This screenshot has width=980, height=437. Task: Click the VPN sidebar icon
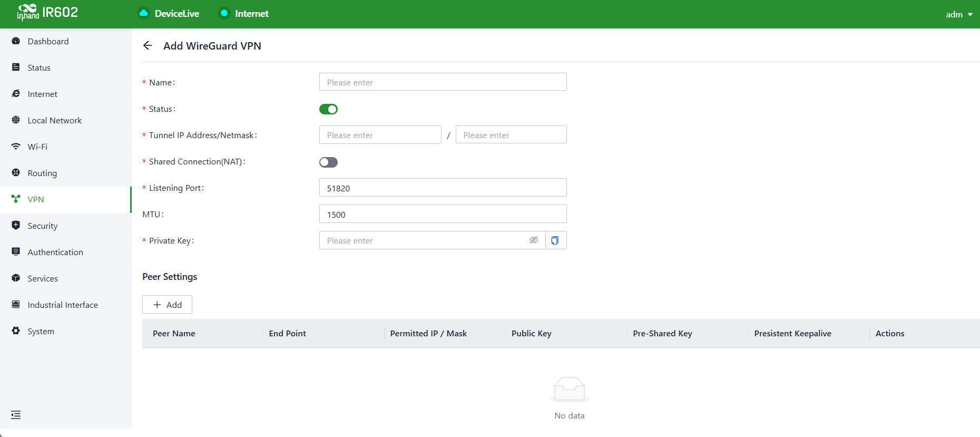pos(16,199)
